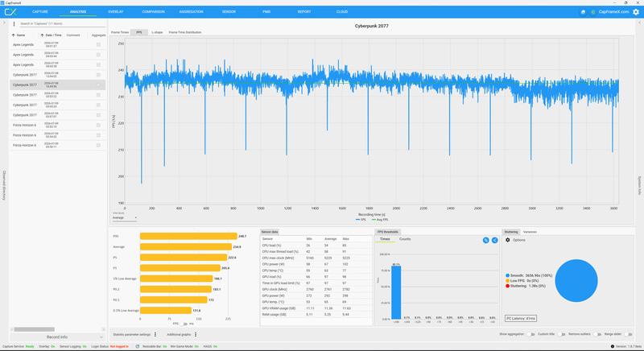Open the three-dot menu beside capture search
This screenshot has width=644, height=351.
[x=14, y=24]
